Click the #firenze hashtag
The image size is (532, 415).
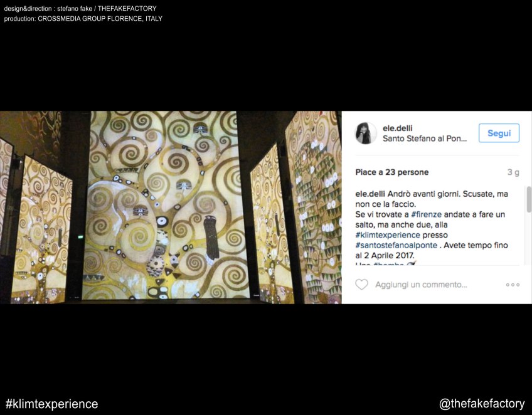pyautogui.click(x=426, y=214)
